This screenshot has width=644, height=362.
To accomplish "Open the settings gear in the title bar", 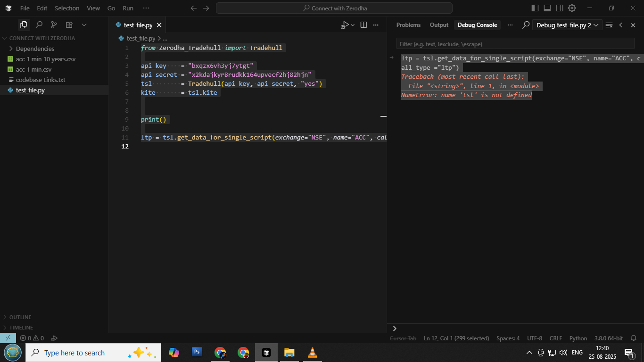I will [x=572, y=8].
